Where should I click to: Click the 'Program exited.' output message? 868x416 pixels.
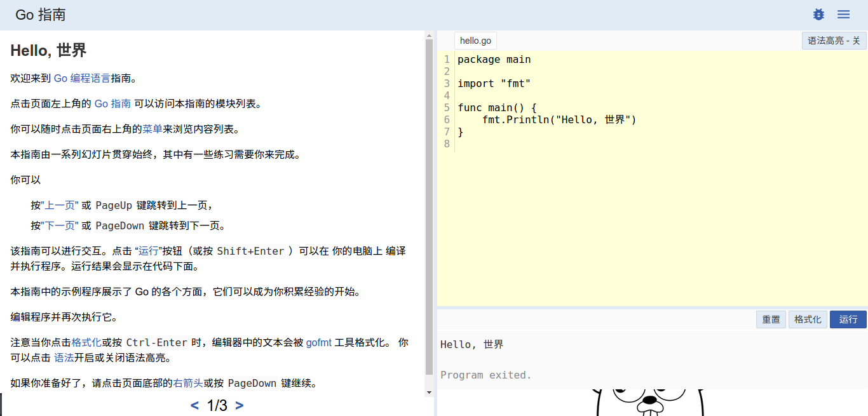tap(486, 375)
